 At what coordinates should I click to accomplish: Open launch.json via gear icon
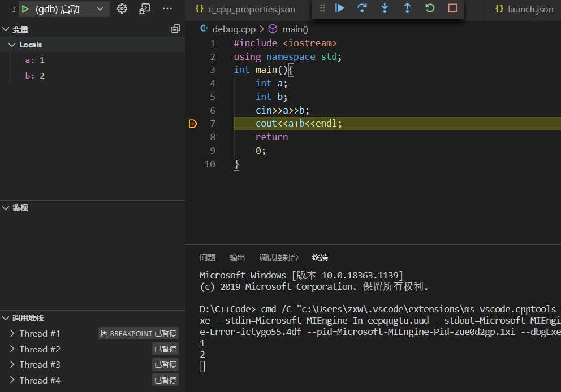pyautogui.click(x=122, y=8)
